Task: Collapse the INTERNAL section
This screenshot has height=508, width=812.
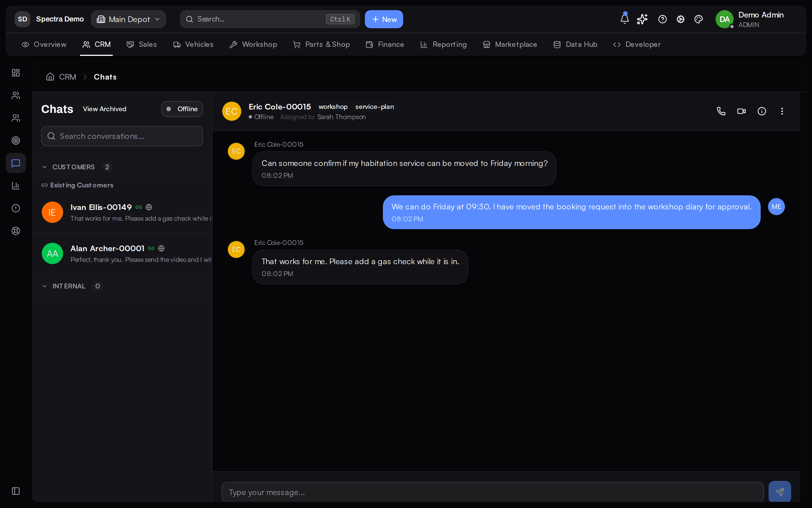Action: (x=45, y=286)
